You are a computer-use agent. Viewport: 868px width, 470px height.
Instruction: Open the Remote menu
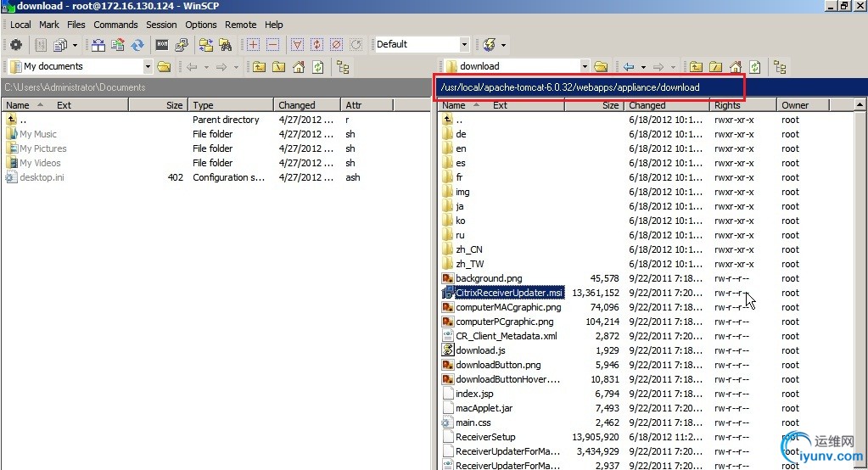(x=240, y=25)
